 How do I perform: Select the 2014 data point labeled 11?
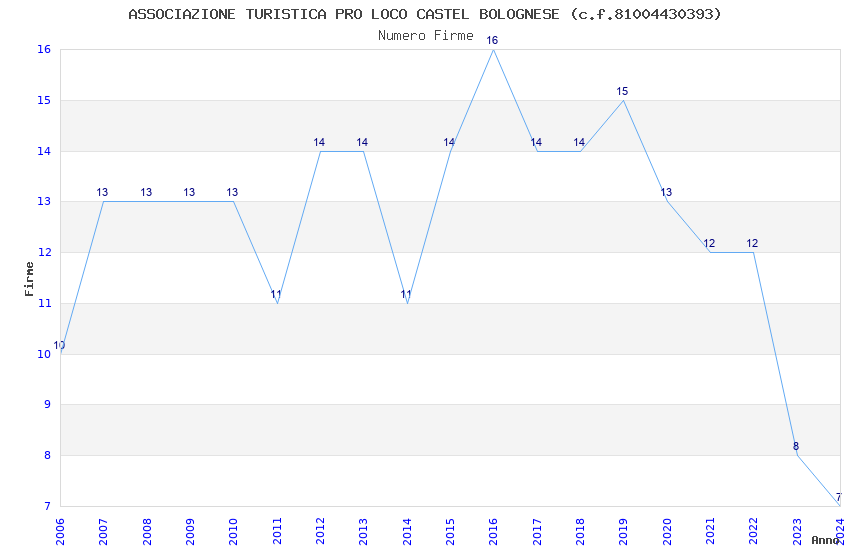406,294
